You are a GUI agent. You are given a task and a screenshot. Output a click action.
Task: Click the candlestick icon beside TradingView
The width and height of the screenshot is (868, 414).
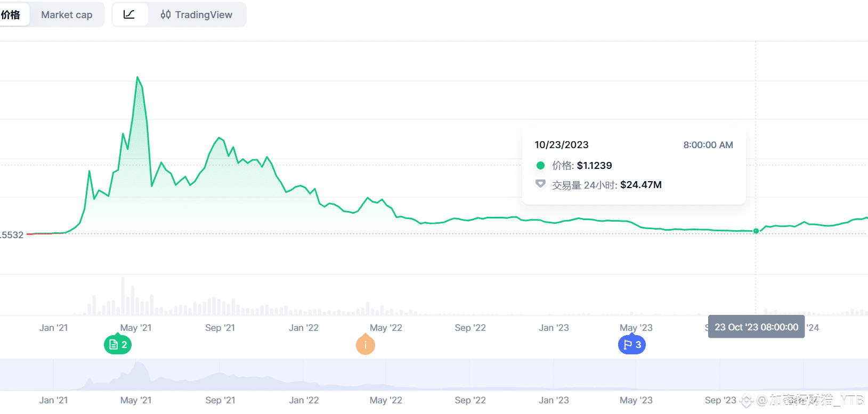(166, 14)
